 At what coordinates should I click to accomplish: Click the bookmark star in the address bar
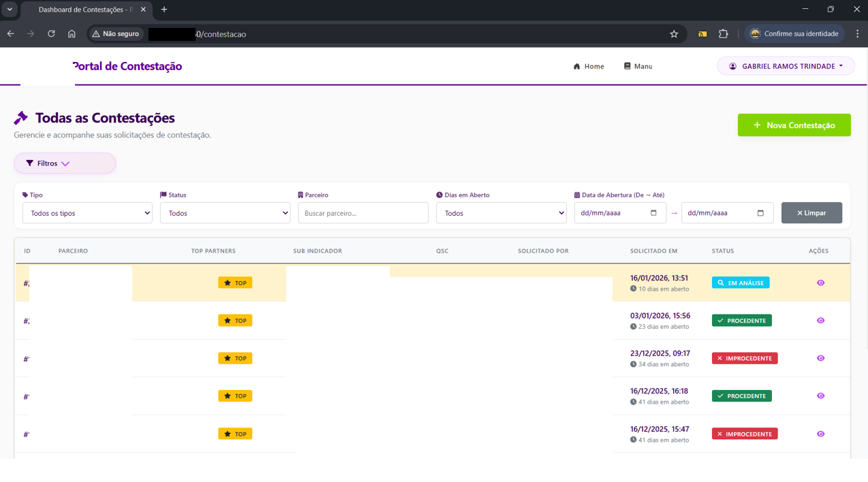point(674,33)
